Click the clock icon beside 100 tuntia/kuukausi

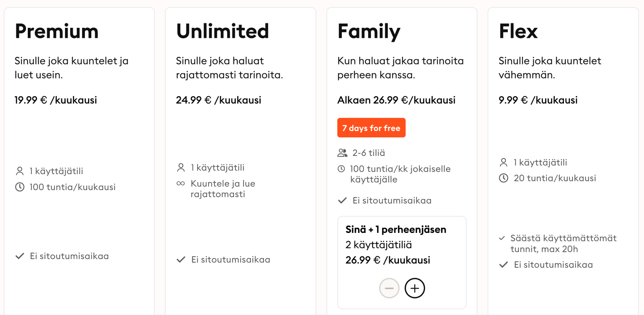click(20, 187)
